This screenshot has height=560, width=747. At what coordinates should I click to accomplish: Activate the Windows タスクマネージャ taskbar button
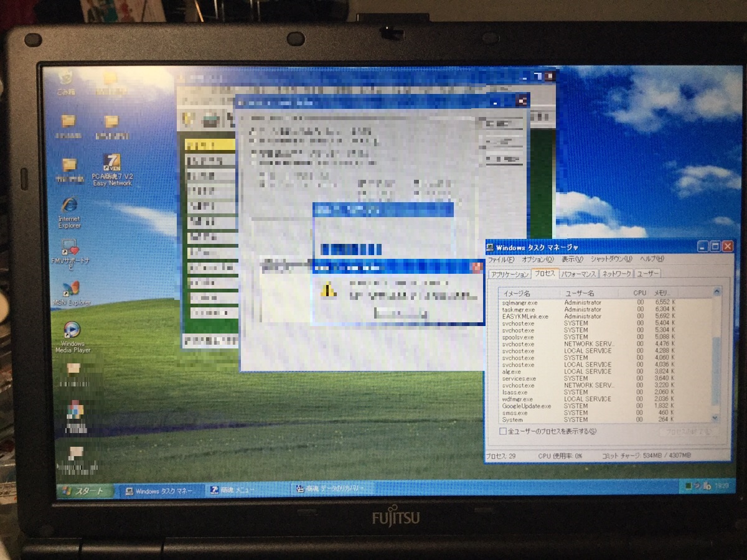click(x=162, y=488)
